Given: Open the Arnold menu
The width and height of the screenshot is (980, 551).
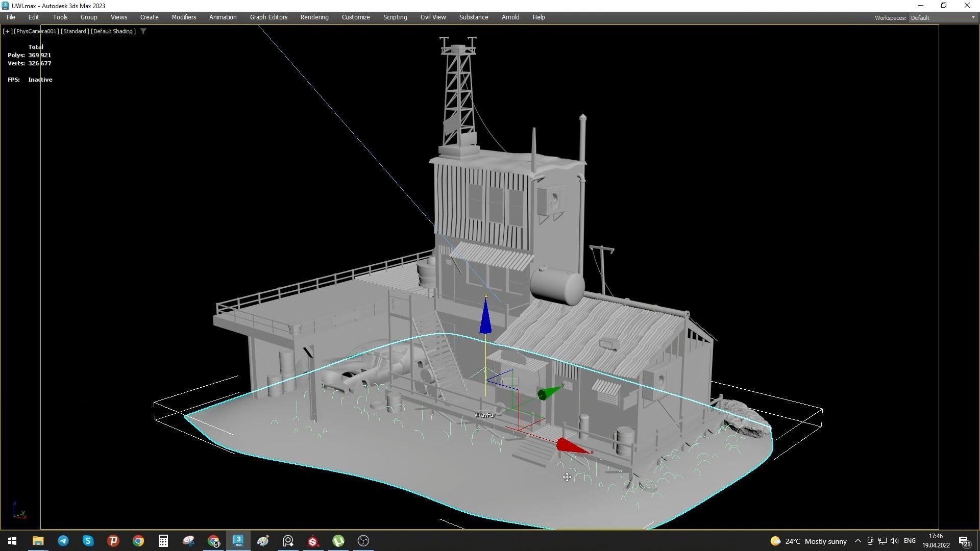Looking at the screenshot, I should (510, 17).
